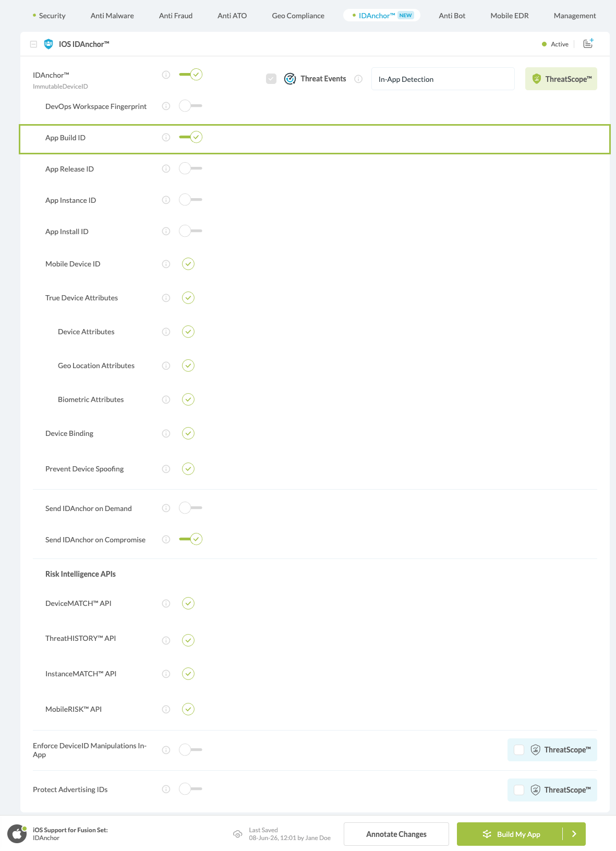Click the Build My App button
616x851 pixels.
click(x=510, y=834)
